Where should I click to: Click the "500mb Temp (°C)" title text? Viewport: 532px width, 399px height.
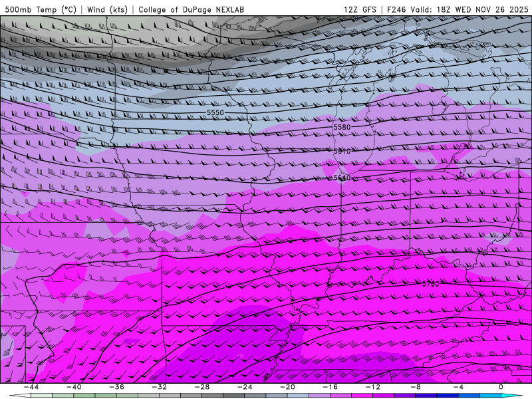click(x=41, y=9)
